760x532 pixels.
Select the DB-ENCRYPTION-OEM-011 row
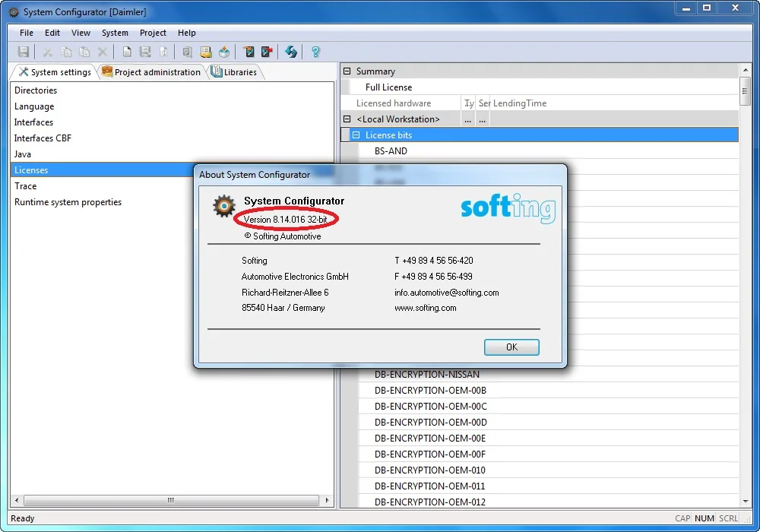click(548, 486)
